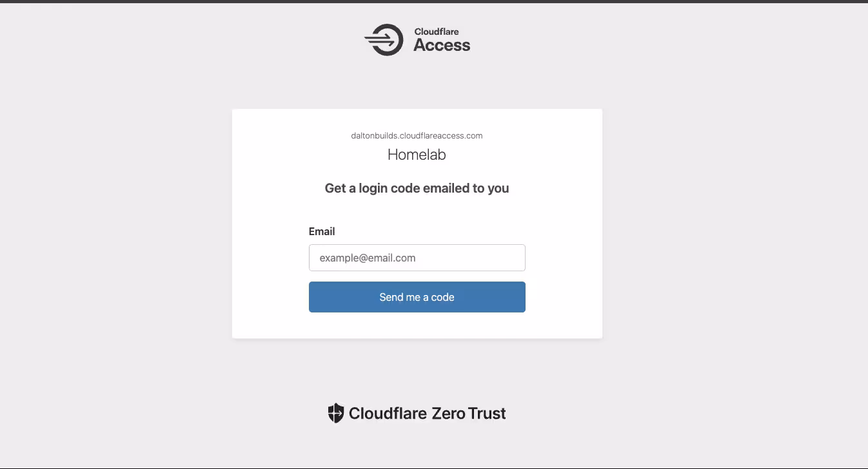
Task: Click the Cloudflare Zero Trust shield icon
Action: click(336, 412)
